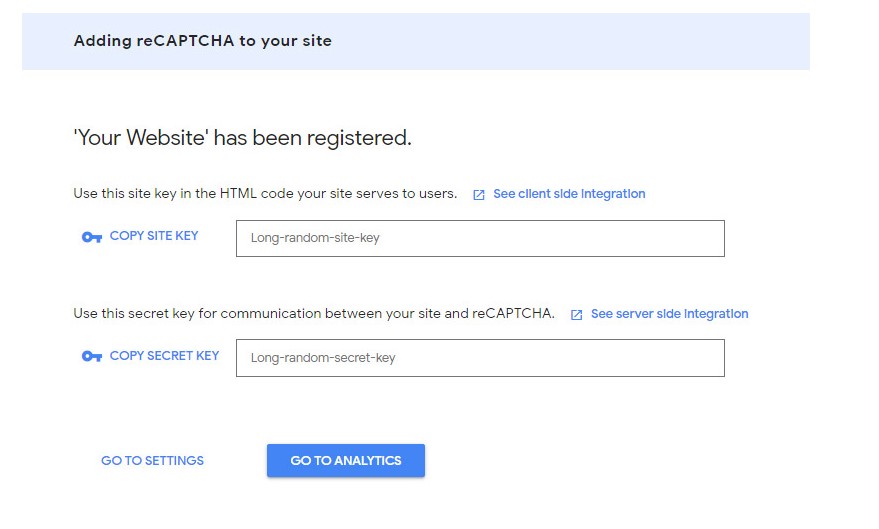
Task: Copy the site key using COPY SITE KEY
Action: click(154, 236)
